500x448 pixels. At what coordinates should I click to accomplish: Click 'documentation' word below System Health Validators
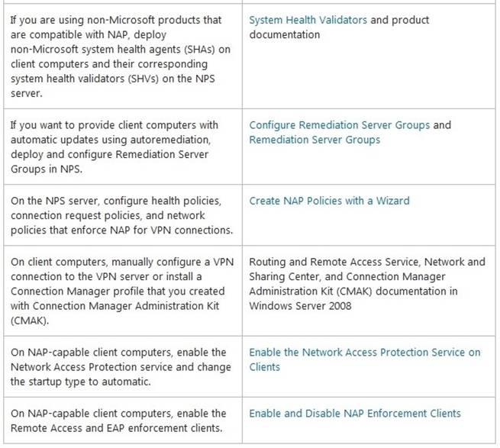point(285,35)
